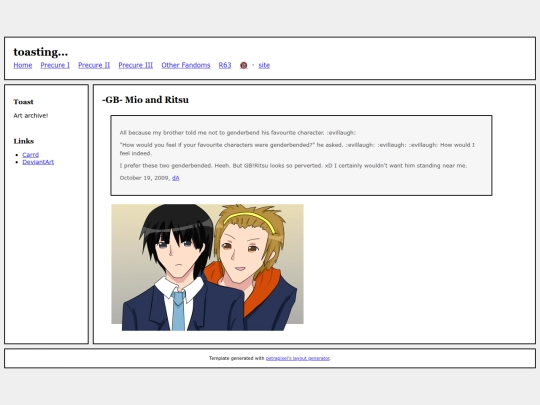Open the Home navigation link
This screenshot has height=405, width=540.
click(x=23, y=65)
